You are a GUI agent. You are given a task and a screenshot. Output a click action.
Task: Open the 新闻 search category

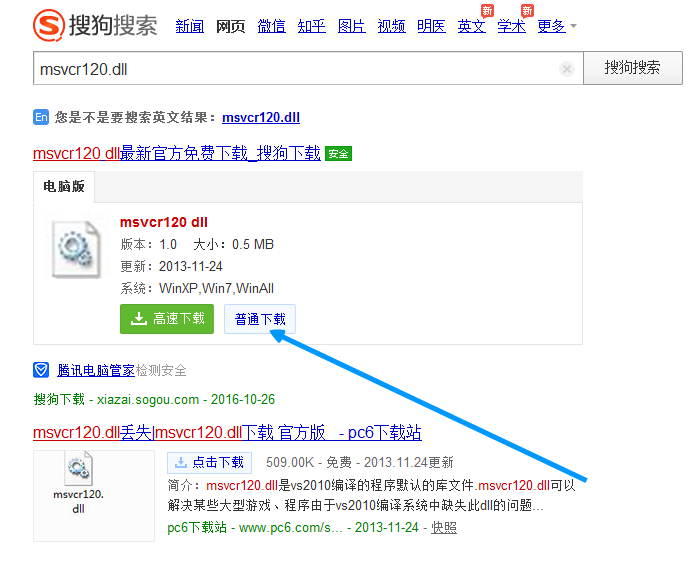189,26
